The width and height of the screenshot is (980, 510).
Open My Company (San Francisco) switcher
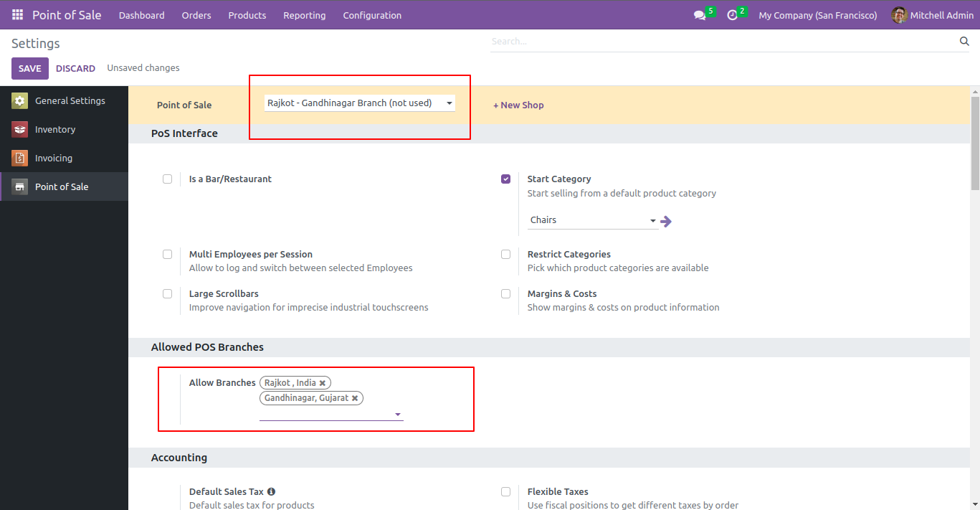[x=817, y=15]
